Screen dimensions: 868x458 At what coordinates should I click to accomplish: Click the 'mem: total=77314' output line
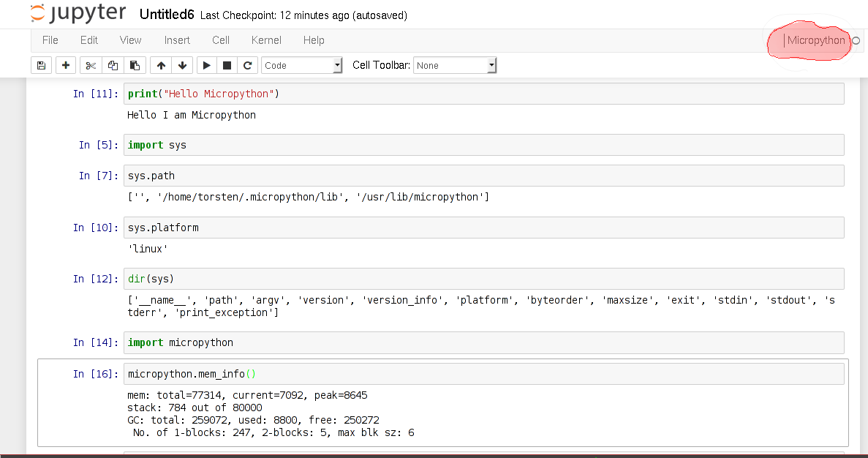click(x=247, y=395)
